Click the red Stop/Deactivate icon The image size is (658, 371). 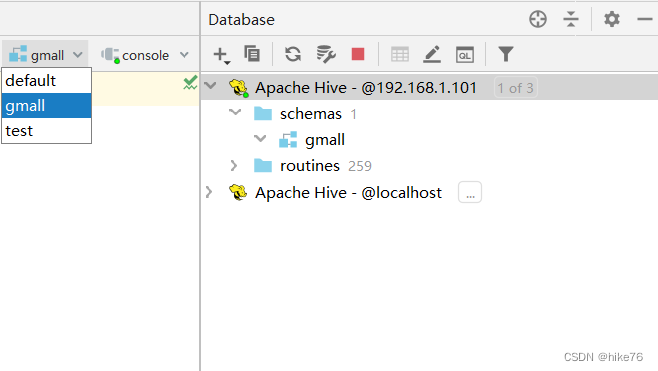pos(358,54)
